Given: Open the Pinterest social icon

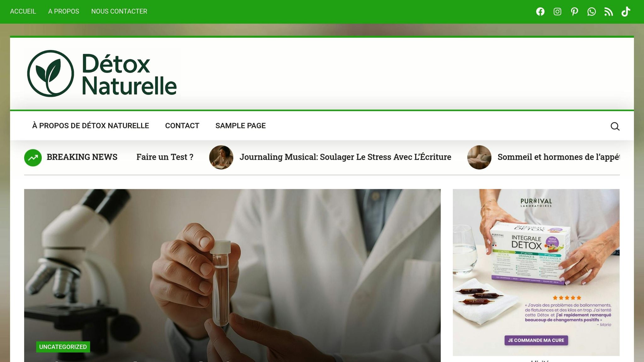Looking at the screenshot, I should [x=575, y=12].
